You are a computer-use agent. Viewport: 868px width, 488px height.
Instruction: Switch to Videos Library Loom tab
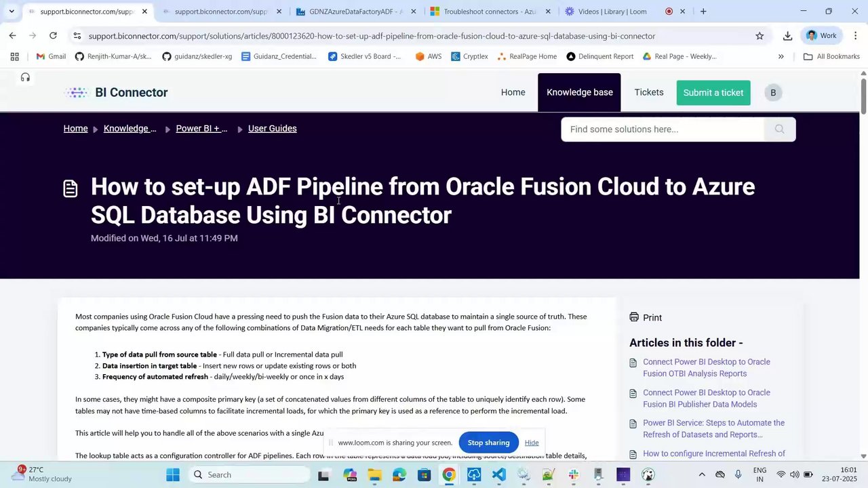(612, 12)
